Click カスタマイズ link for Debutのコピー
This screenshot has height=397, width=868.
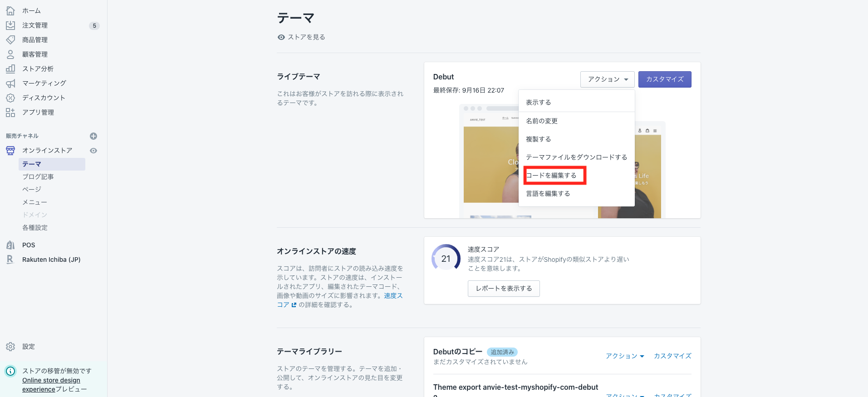672,356
